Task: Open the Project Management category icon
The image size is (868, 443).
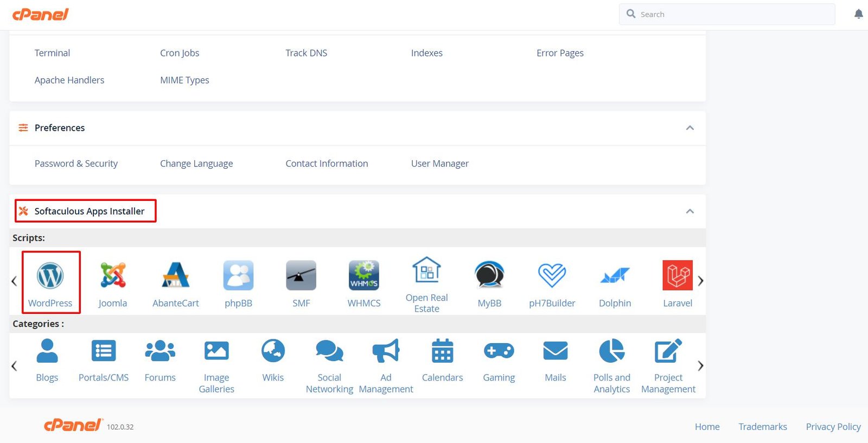Action: tap(668, 351)
